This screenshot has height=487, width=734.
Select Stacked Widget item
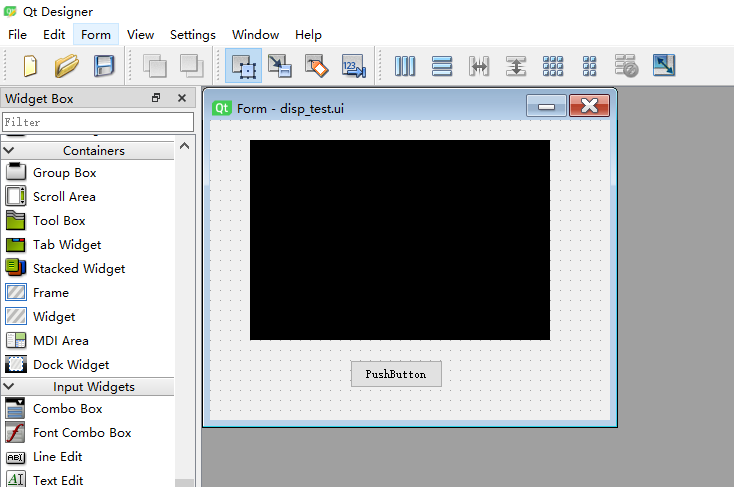(x=88, y=269)
